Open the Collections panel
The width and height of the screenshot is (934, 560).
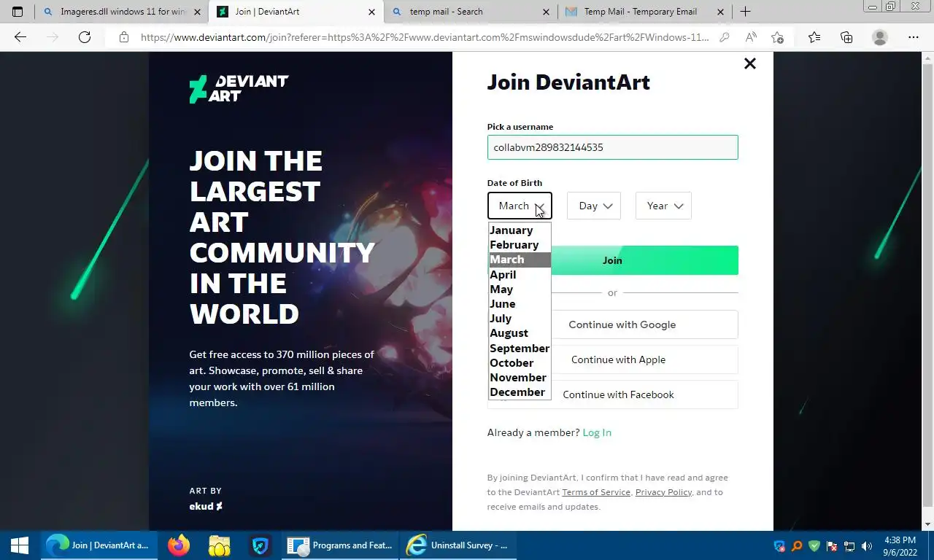pos(846,37)
